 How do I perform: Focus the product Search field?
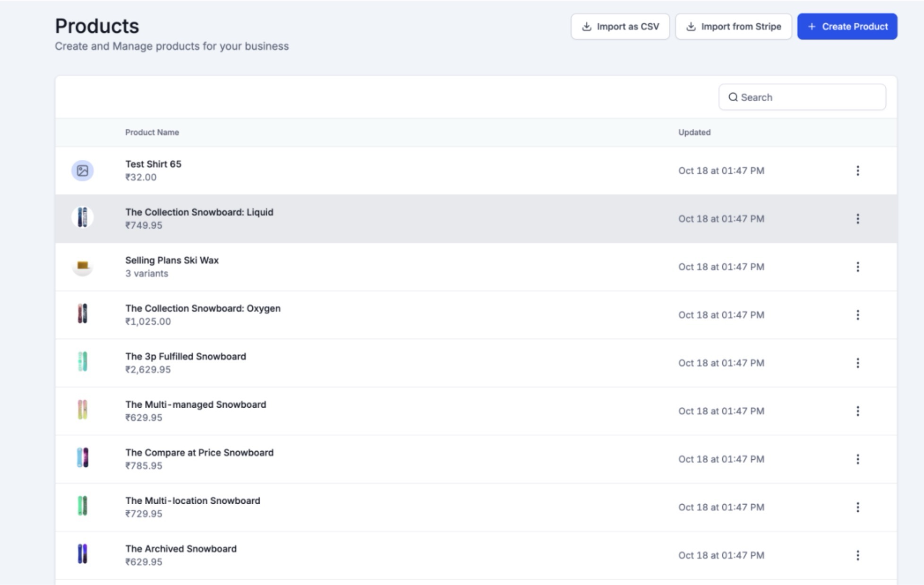pyautogui.click(x=808, y=97)
